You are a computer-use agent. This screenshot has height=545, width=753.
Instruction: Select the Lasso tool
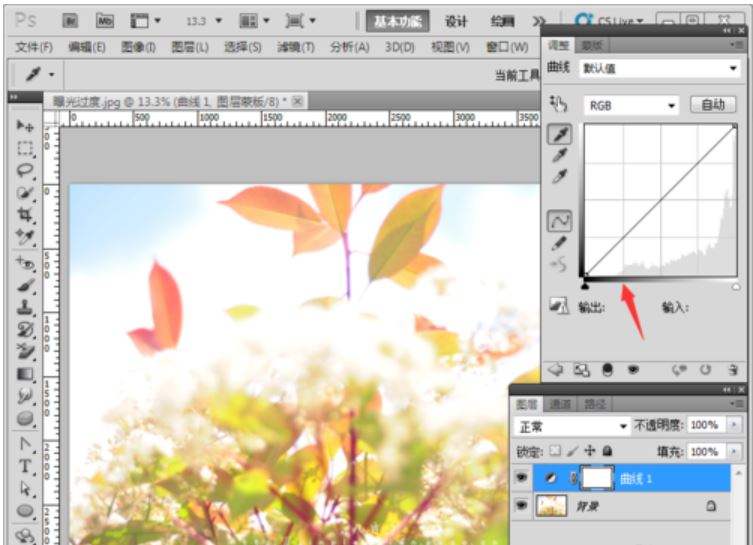25,170
